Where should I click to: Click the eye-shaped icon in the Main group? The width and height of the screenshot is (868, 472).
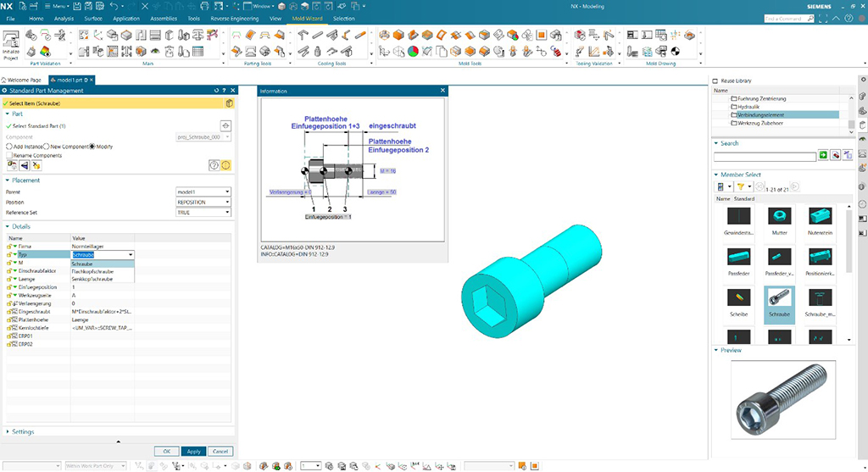155,52
